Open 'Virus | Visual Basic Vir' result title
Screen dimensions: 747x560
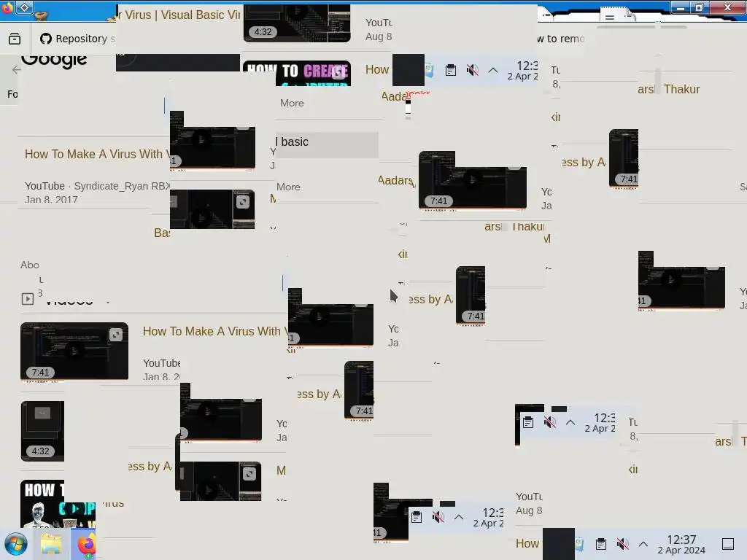pyautogui.click(x=179, y=15)
